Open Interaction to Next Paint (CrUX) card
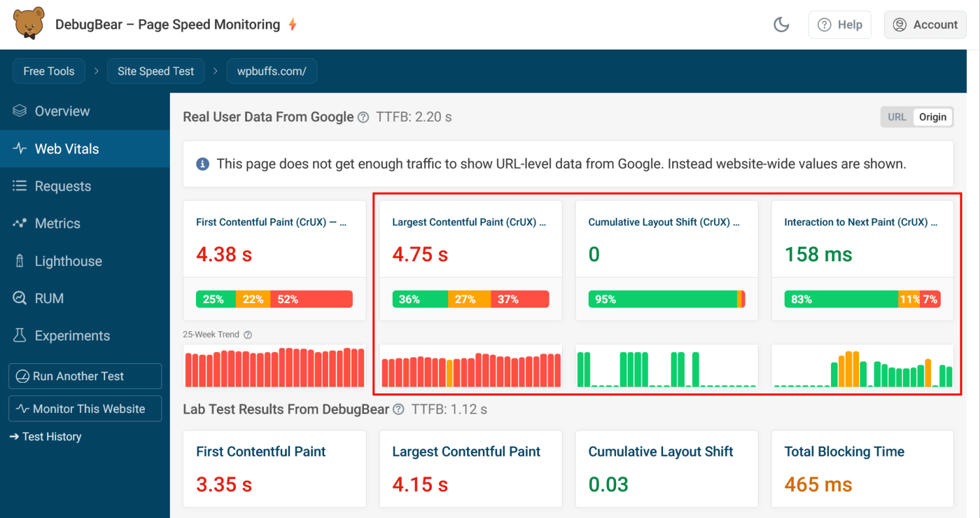Screen dimensions: 980x518 tap(862, 260)
